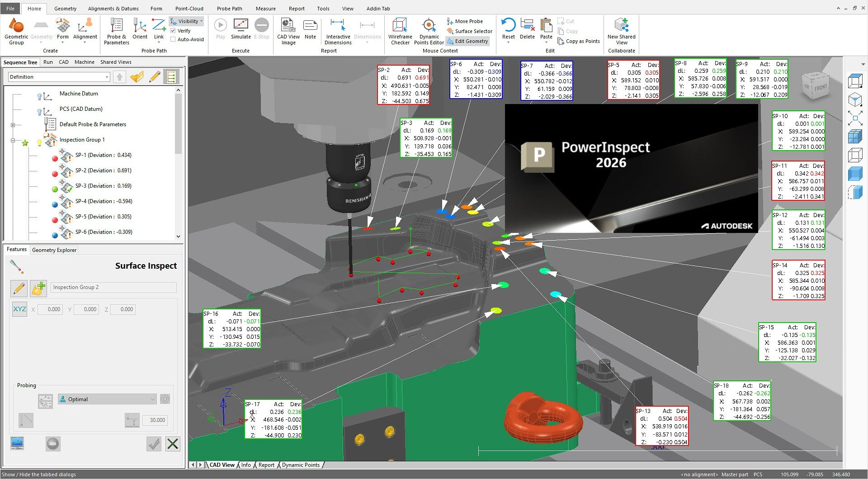868x479 pixels.
Task: Open CAD View Image report tool
Action: click(288, 26)
